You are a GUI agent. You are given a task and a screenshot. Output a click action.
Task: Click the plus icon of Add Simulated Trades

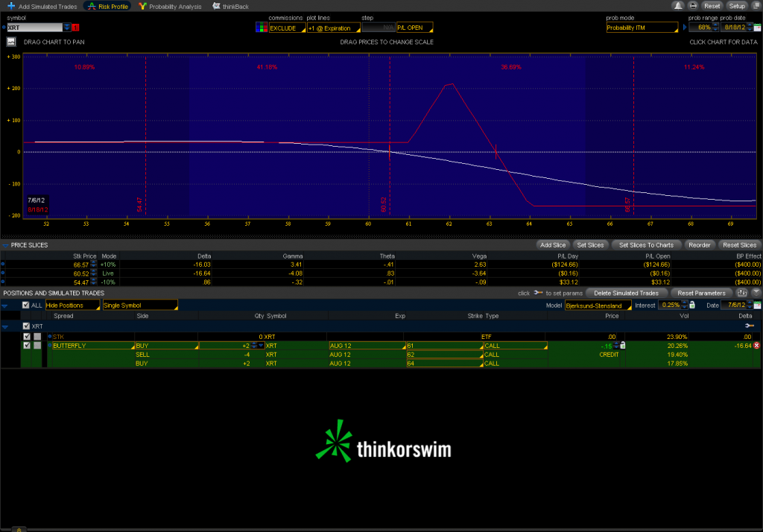pos(10,6)
